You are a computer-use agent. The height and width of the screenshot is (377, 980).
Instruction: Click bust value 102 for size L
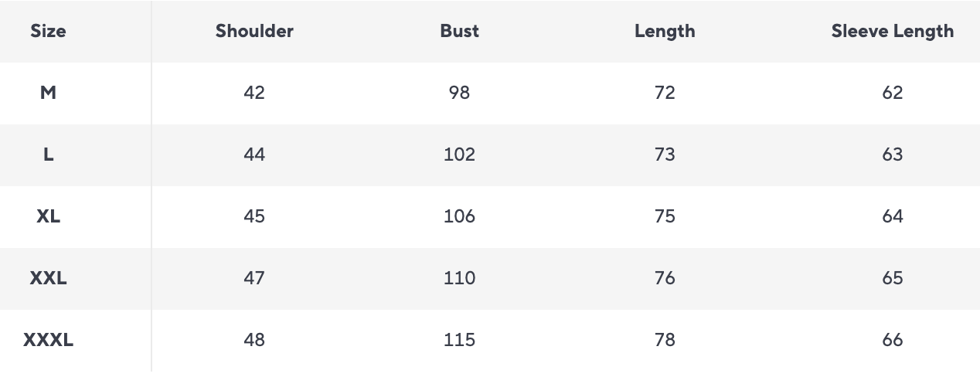point(459,155)
